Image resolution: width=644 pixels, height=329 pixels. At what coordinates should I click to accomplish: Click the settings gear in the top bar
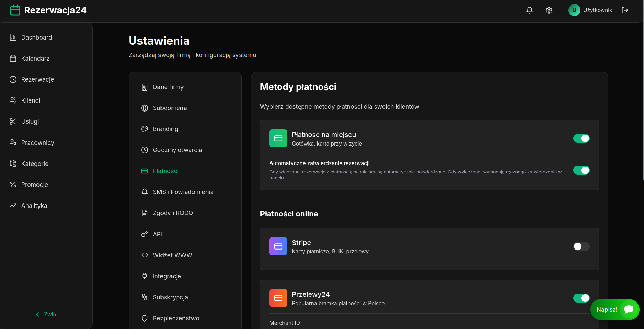(x=549, y=10)
